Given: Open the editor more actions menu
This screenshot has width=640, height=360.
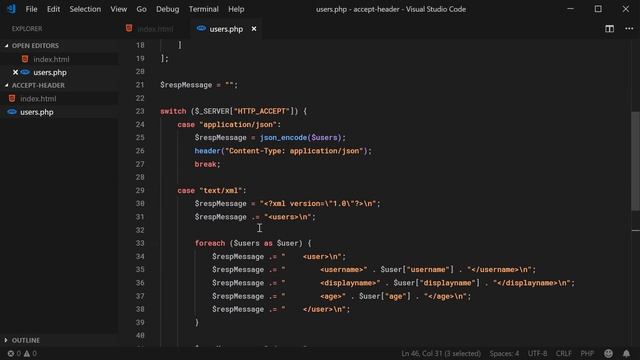Looking at the screenshot, I should tap(629, 29).
